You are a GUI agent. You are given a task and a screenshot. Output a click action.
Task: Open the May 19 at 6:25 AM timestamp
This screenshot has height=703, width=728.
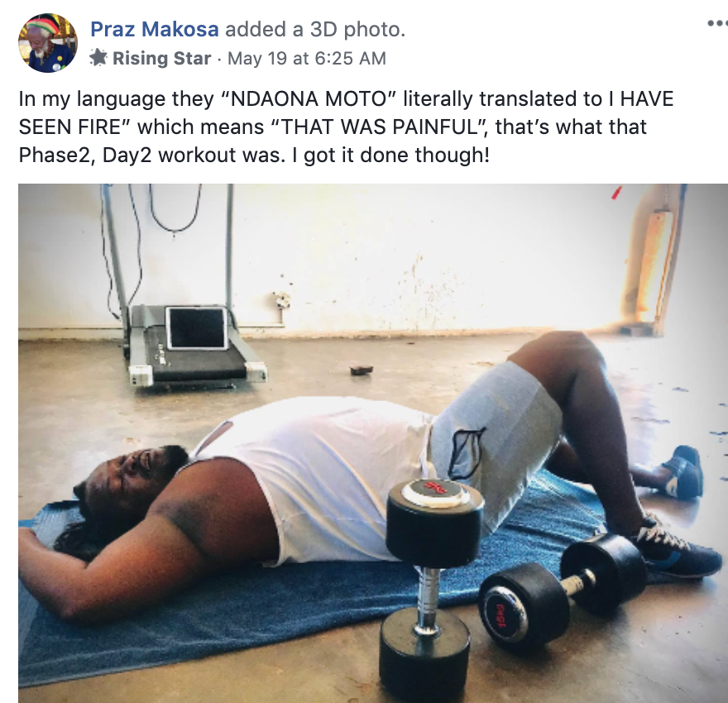(x=306, y=59)
